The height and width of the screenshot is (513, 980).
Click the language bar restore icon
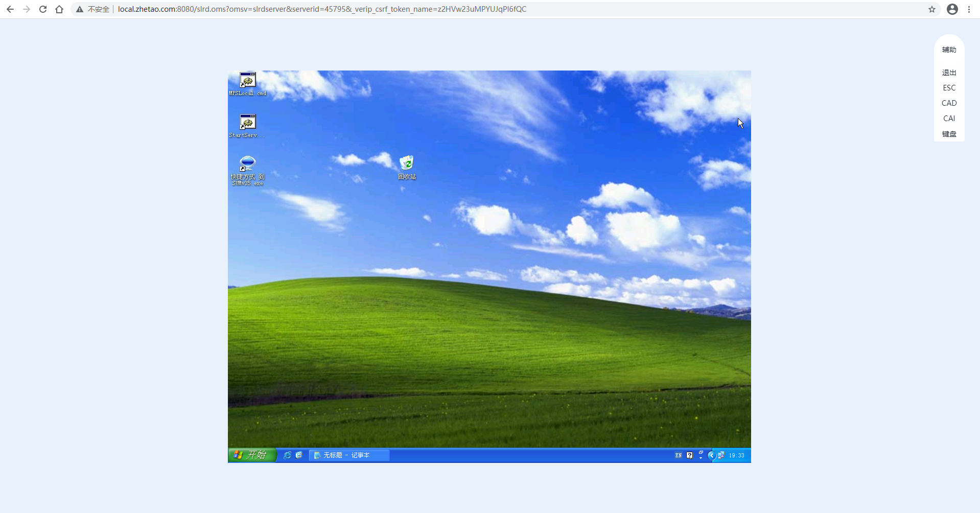701,452
